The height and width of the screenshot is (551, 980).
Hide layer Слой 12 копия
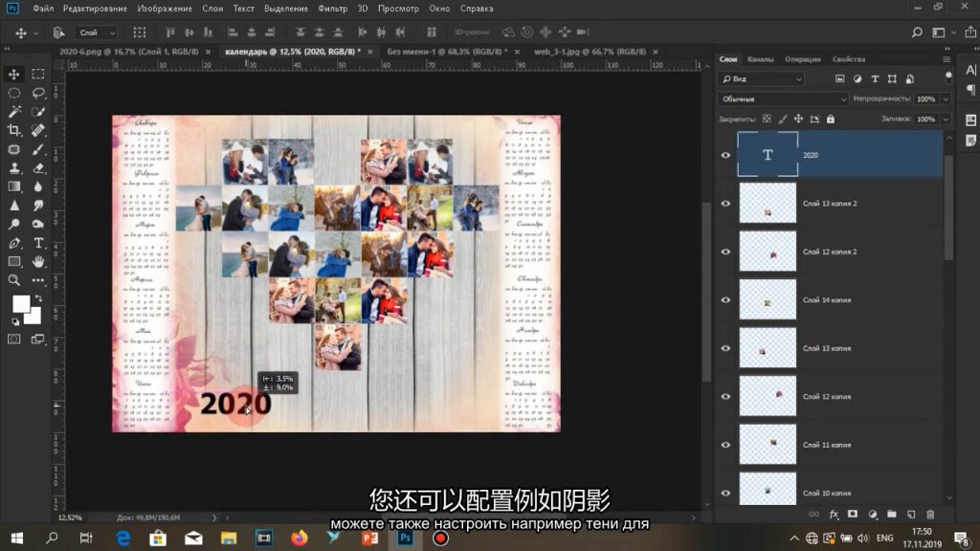tap(725, 396)
